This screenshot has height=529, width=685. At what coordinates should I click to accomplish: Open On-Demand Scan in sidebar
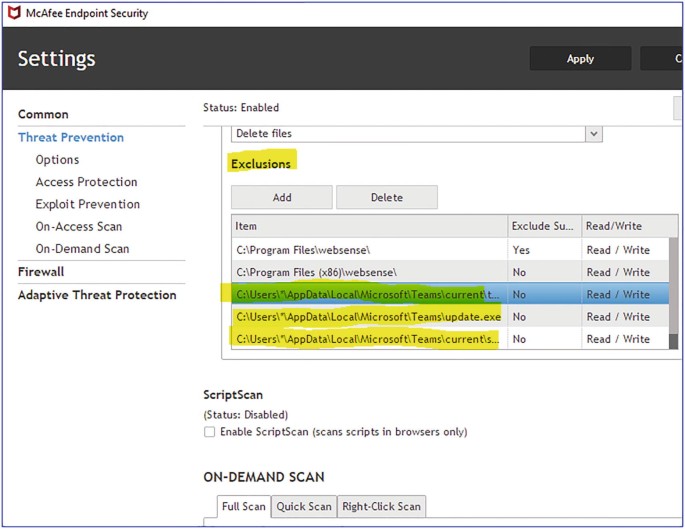click(82, 249)
